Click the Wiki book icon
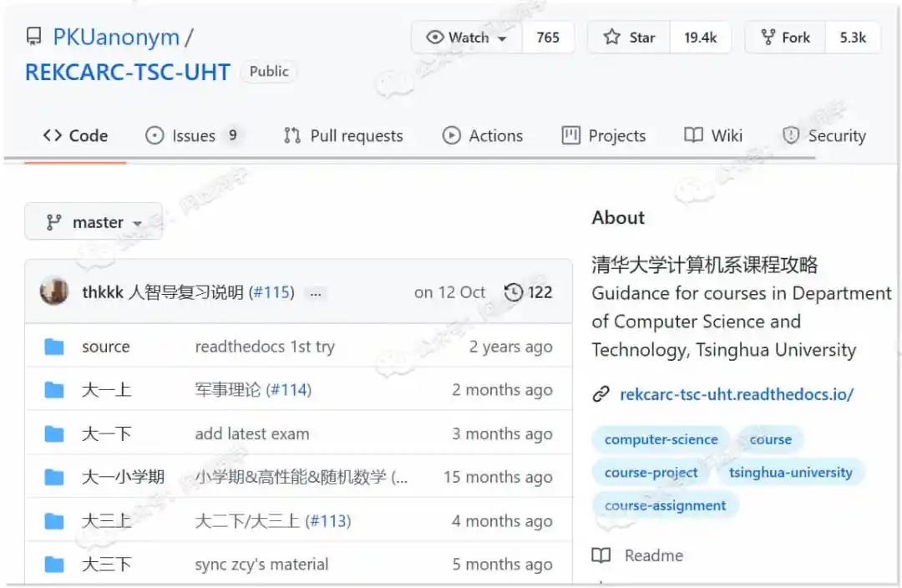Image resolution: width=902 pixels, height=588 pixels. pyautogui.click(x=694, y=135)
